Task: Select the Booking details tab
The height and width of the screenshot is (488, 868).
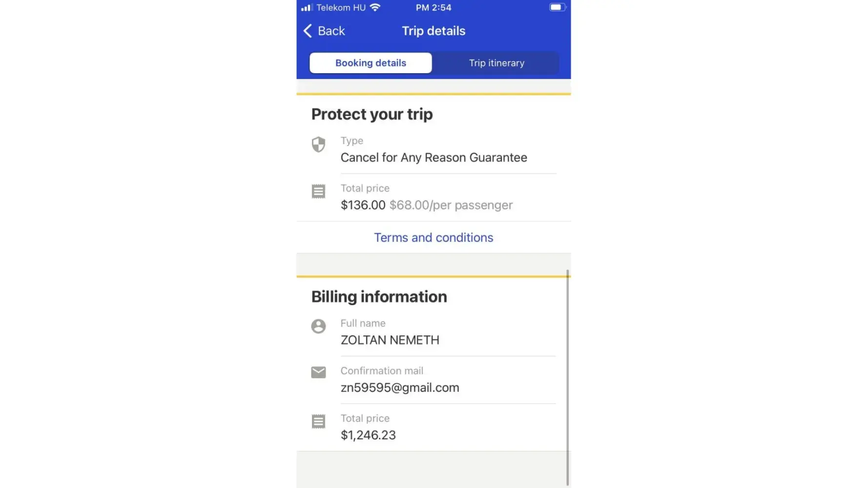Action: (x=371, y=63)
